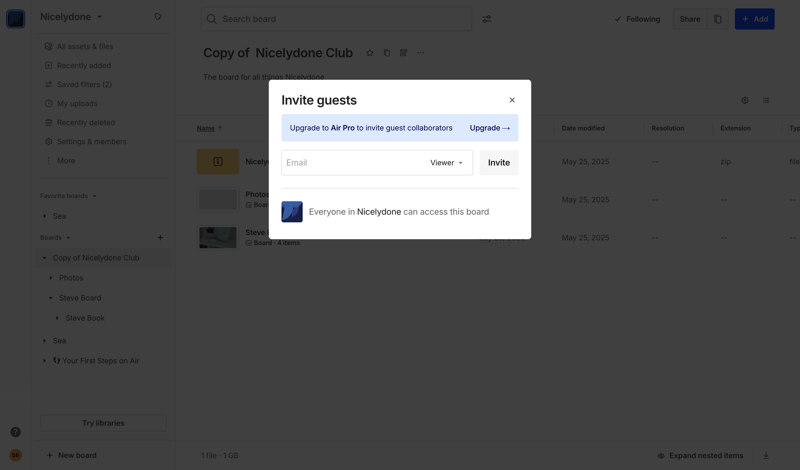Expand the Photos board in sidebar

pyautogui.click(x=51, y=278)
